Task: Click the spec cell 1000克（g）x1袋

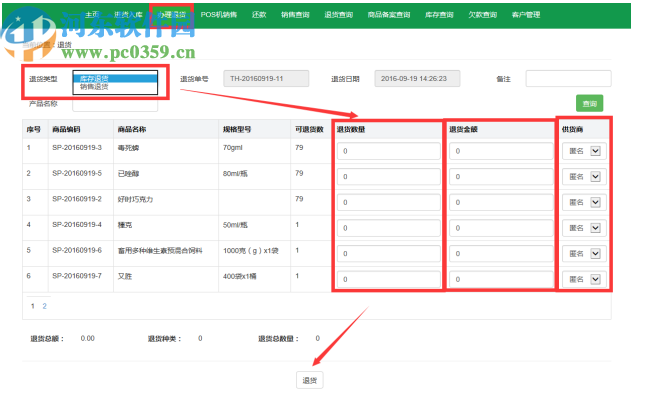Action: (x=251, y=251)
